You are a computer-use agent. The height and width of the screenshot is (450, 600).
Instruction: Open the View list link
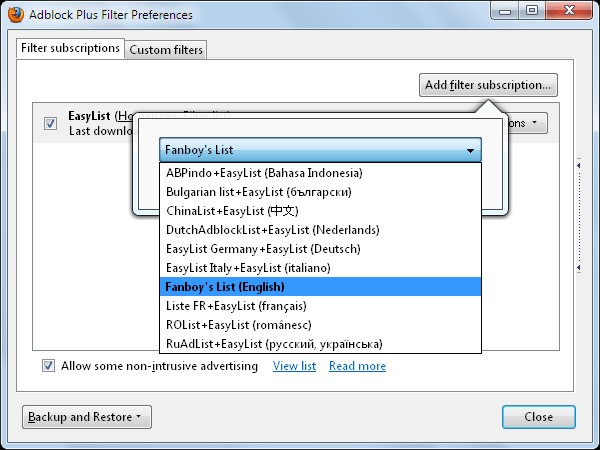click(x=294, y=366)
